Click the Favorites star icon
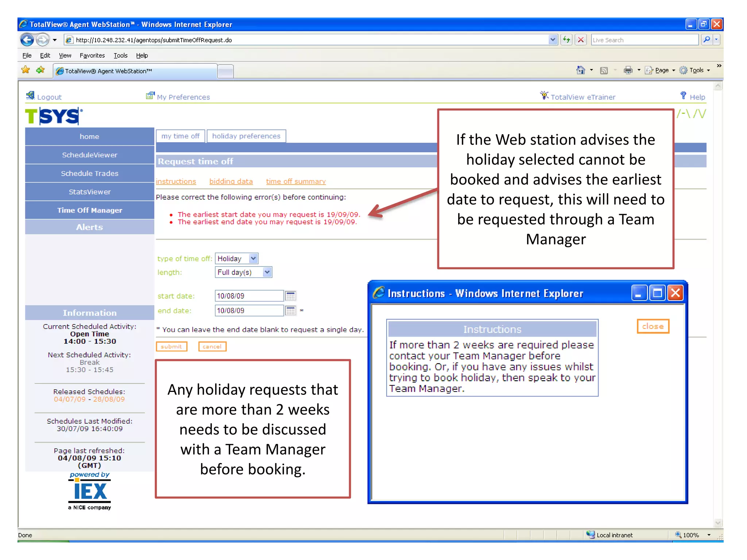Screen dimensions: 747x560 pyautogui.click(x=26, y=70)
